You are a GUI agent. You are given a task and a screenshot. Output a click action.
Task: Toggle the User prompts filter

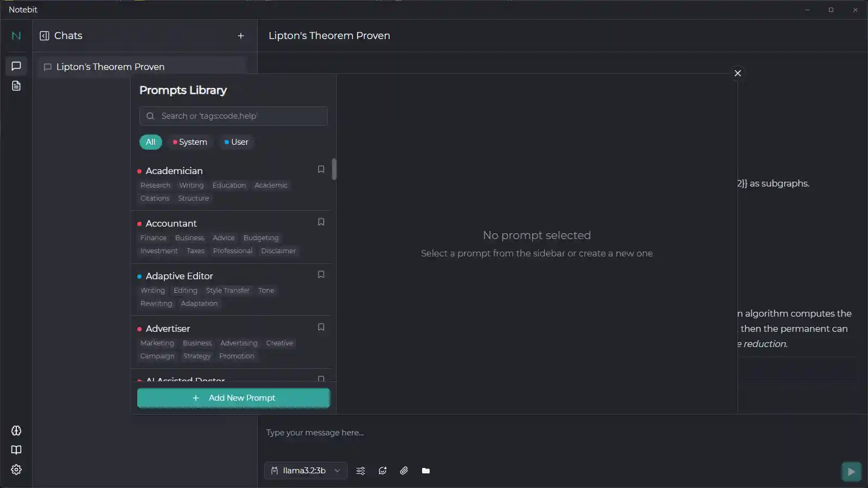click(x=237, y=142)
